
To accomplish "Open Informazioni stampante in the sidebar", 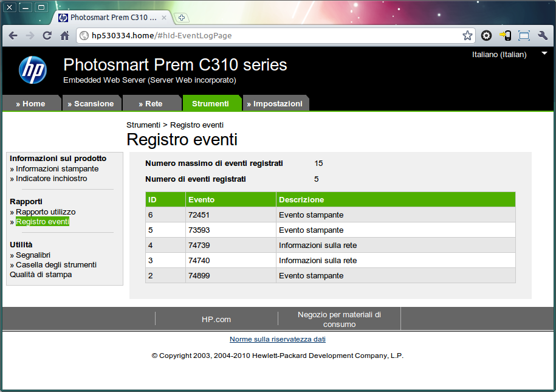I will (57, 169).
